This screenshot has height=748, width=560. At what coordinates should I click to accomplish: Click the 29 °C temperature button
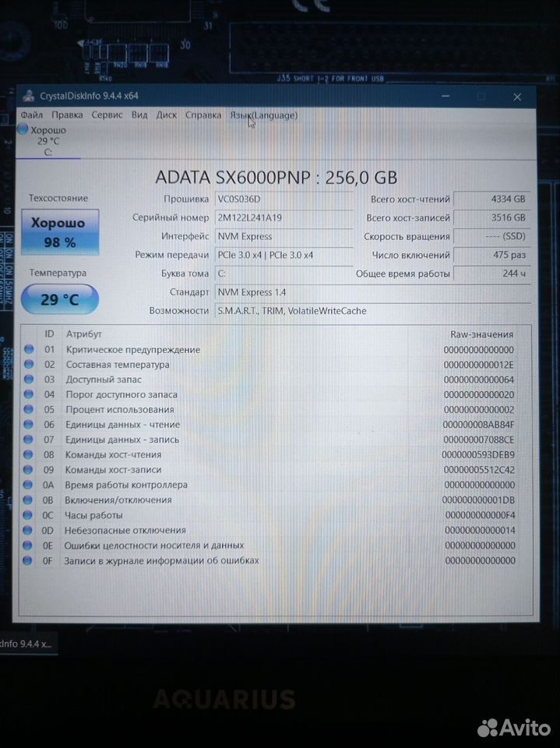tap(60, 299)
